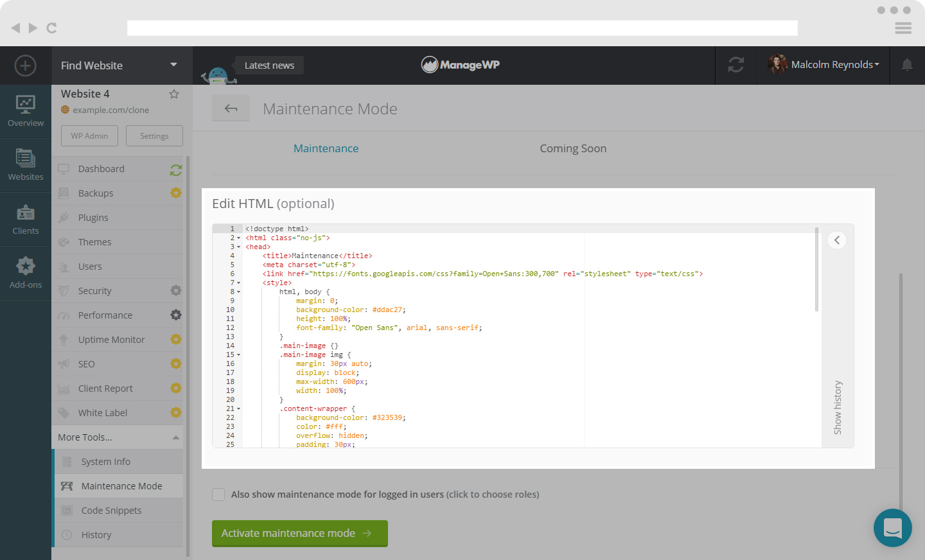Viewport: 925px width, 560px height.
Task: Open the Websites section
Action: pos(26,165)
